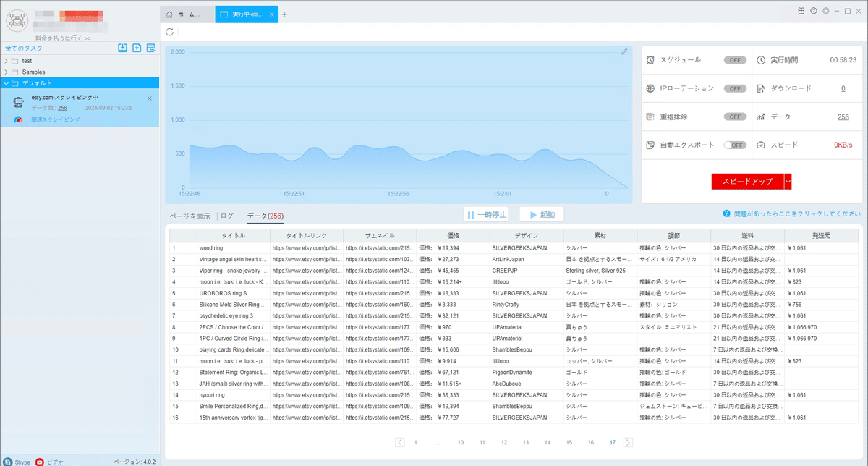868x466 pixels.
Task: Open the dropdown arrow beside スピードアップ
Action: pos(788,181)
